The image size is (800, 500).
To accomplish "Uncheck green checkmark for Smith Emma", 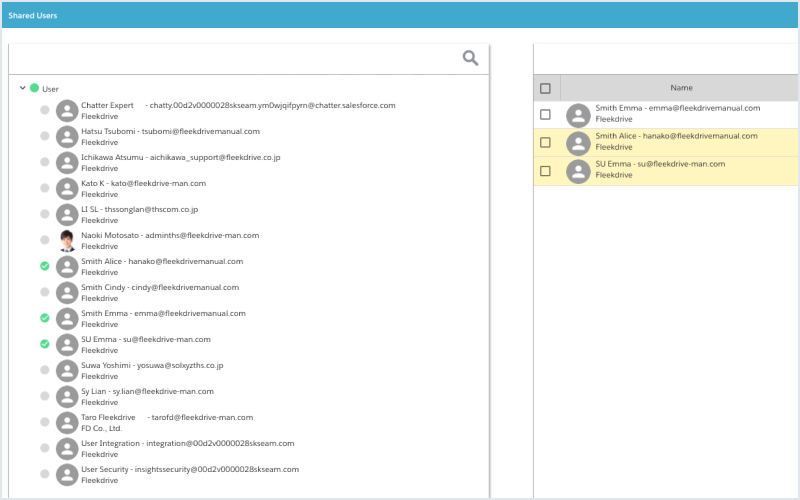I will (45, 318).
